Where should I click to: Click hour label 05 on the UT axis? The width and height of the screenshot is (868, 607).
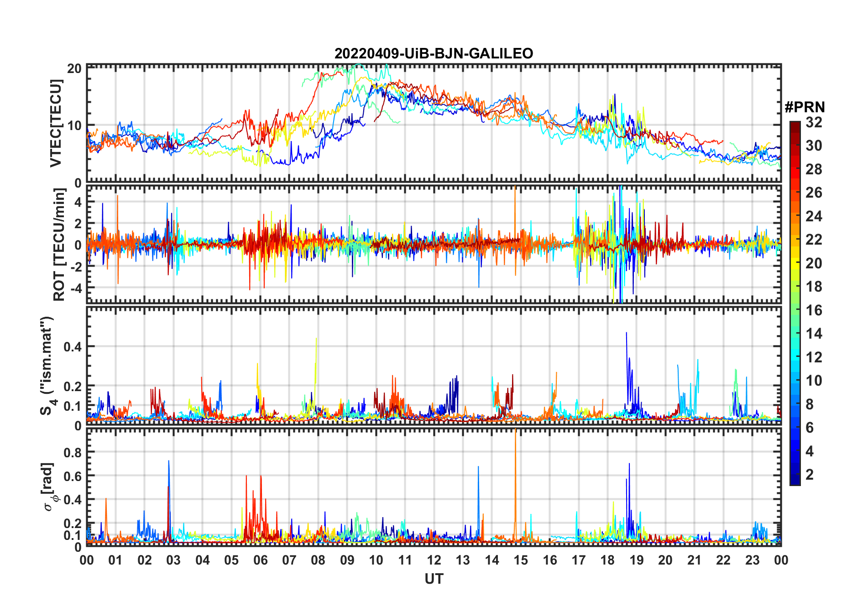[x=231, y=560]
